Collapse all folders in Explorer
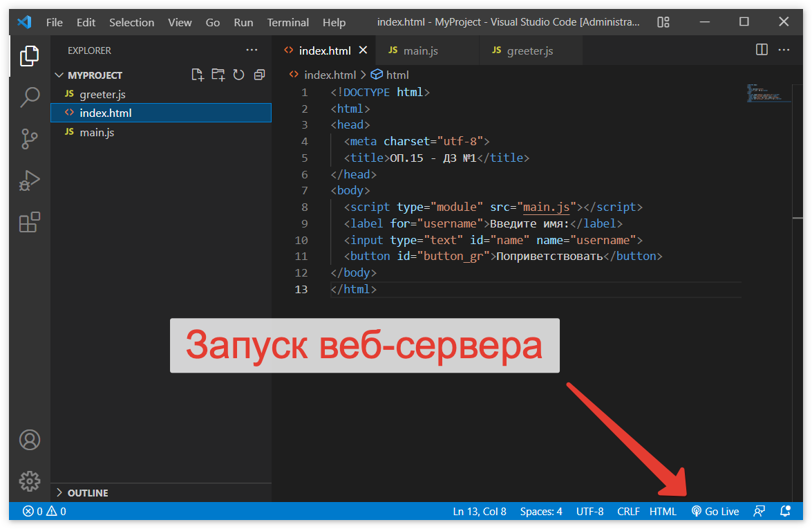Screen dimensions: 812x529 260,75
